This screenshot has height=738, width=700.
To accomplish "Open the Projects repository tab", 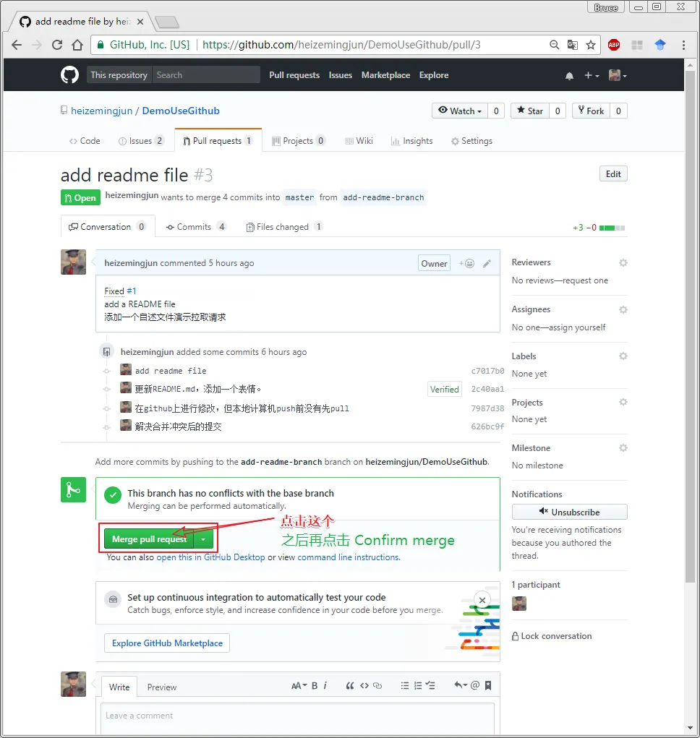I will coord(299,141).
